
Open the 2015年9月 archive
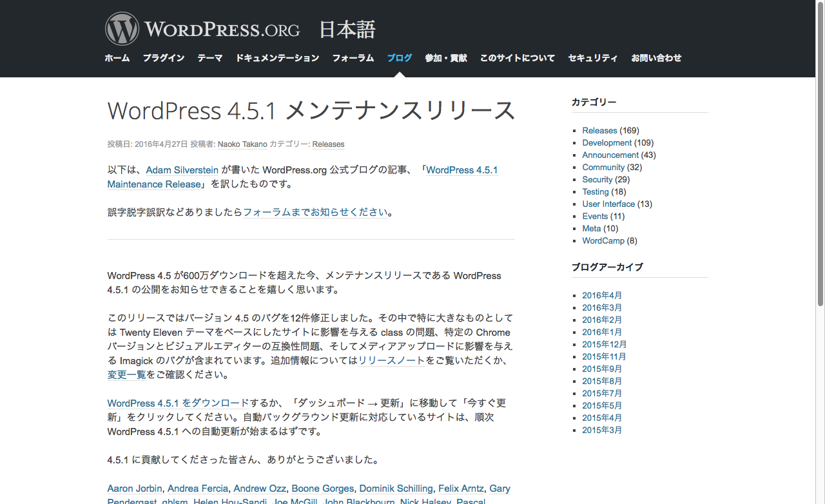602,369
